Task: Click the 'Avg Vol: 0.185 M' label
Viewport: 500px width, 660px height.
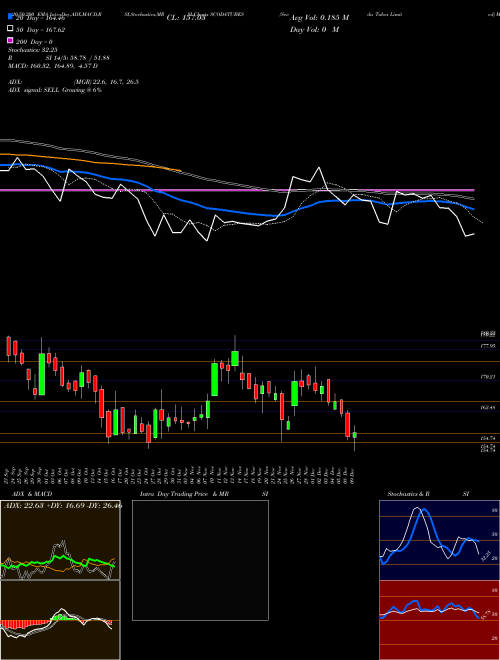Action: tap(319, 18)
